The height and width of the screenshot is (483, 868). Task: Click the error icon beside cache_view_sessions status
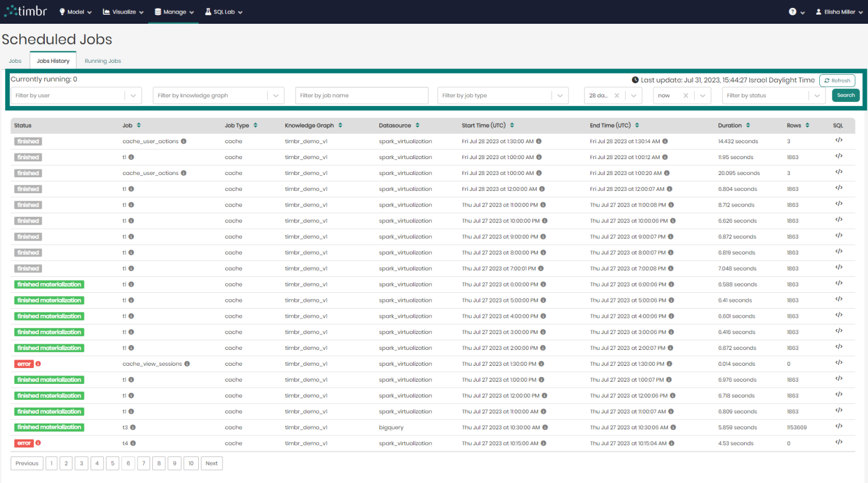(x=37, y=364)
